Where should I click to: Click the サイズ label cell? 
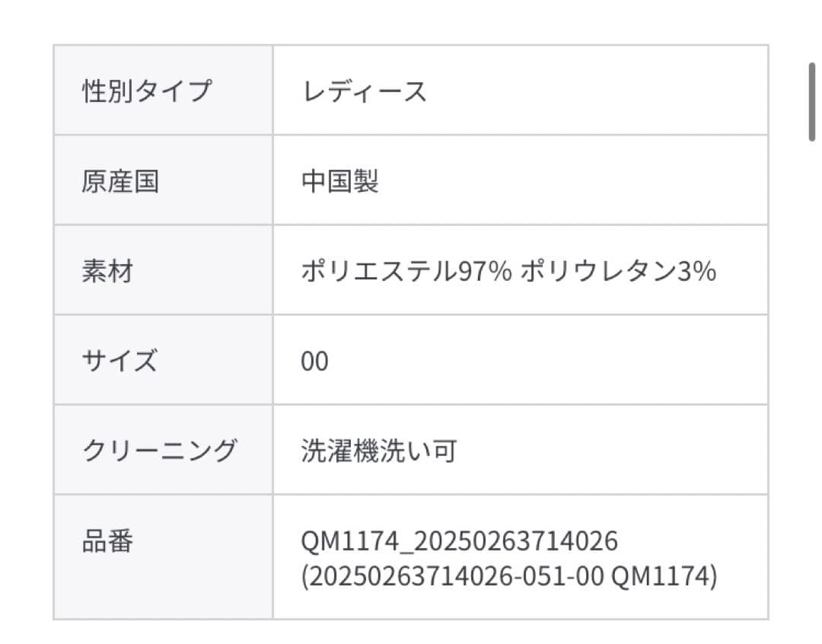coord(119,360)
